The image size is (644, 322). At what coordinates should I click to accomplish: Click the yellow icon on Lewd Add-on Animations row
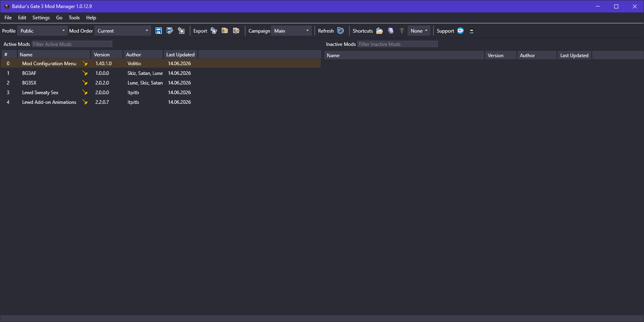tap(85, 102)
